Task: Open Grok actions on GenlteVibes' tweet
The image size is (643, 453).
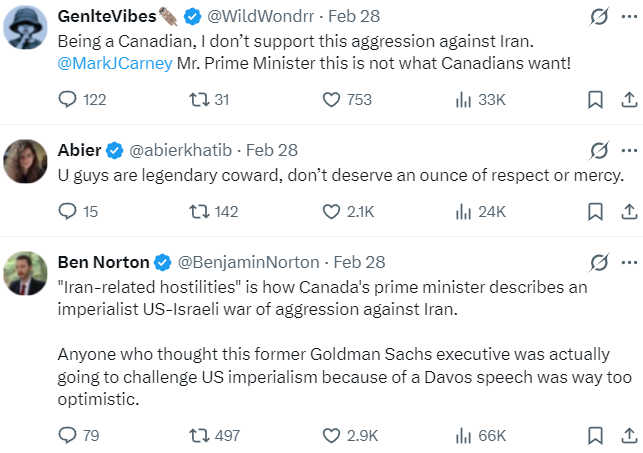Action: 599,18
